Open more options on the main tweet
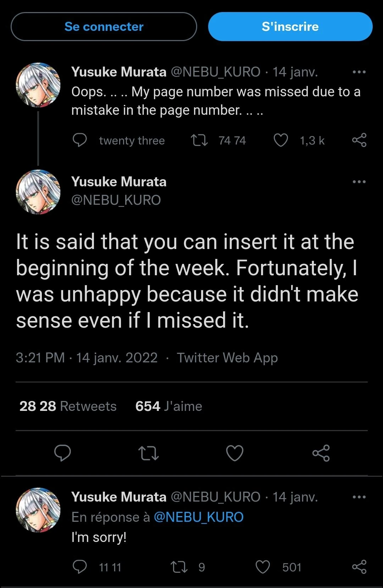This screenshot has width=383, height=588. click(x=359, y=182)
